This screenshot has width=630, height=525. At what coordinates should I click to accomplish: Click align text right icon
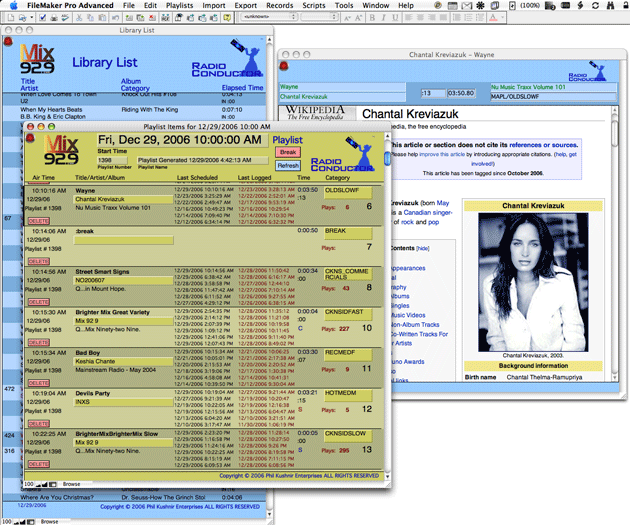[x=431, y=18]
